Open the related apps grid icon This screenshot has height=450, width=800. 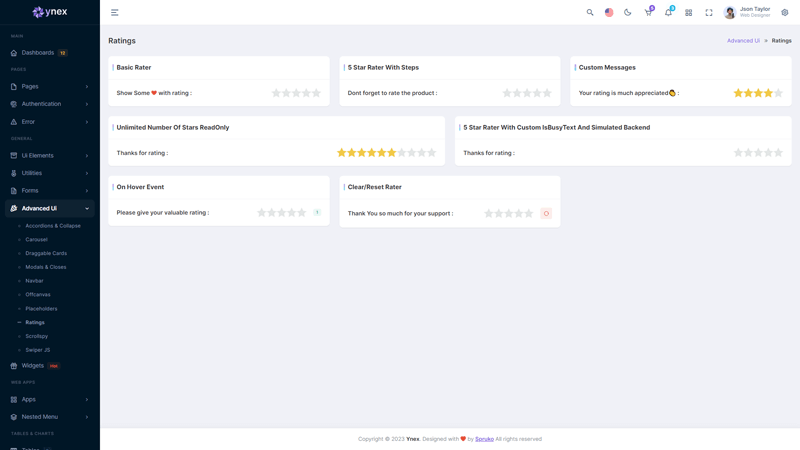(x=689, y=13)
